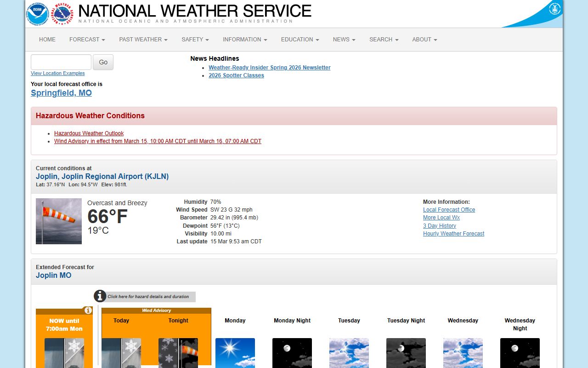Open the Hazardous Weather Outlook link

(89, 133)
